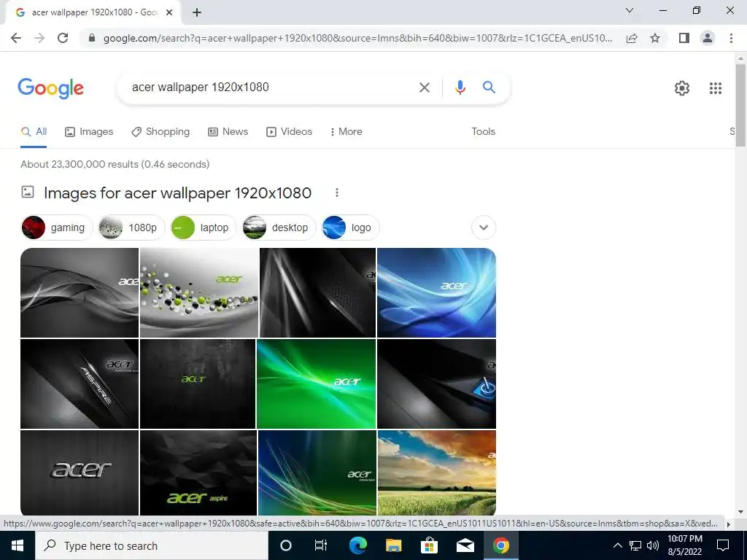747x560 pixels.
Task: Switch to the Videos tab
Action: [x=289, y=131]
